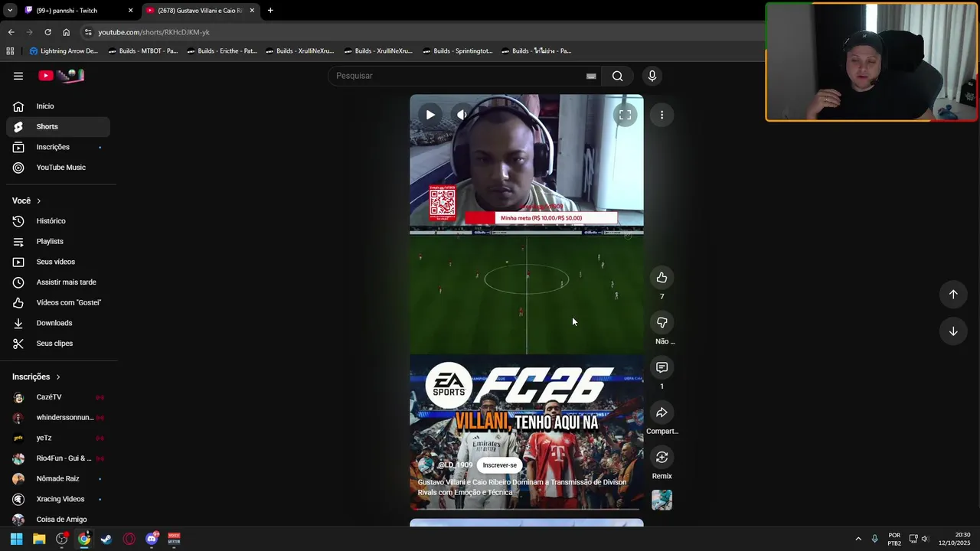Go to Início in sidebar
This screenshot has width=980, height=551.
(x=58, y=106)
